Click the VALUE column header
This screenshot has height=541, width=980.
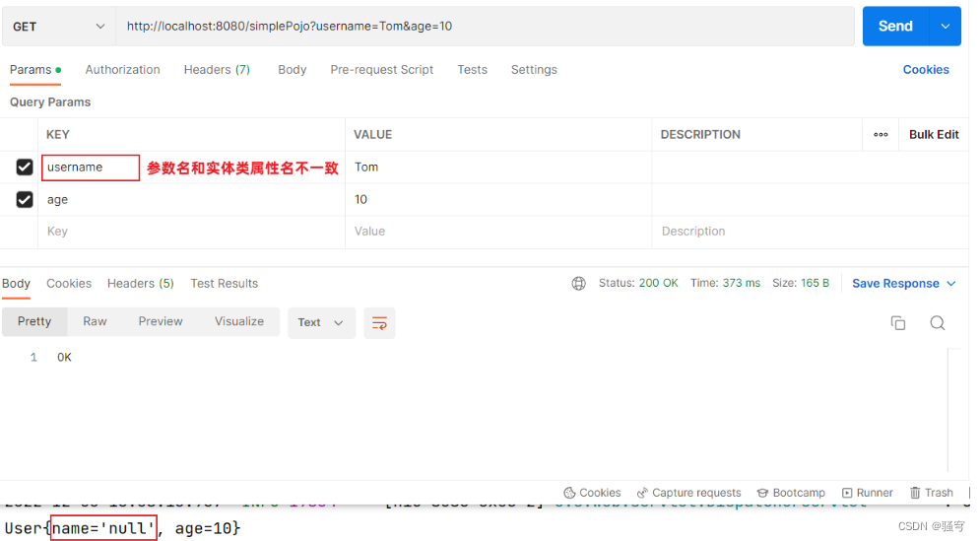373,134
